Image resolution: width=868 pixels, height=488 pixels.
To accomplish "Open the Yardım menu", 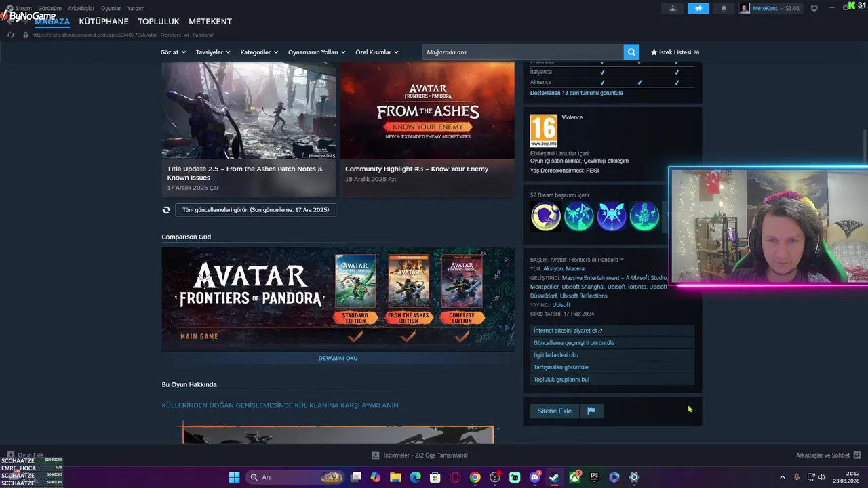I will point(136,8).
